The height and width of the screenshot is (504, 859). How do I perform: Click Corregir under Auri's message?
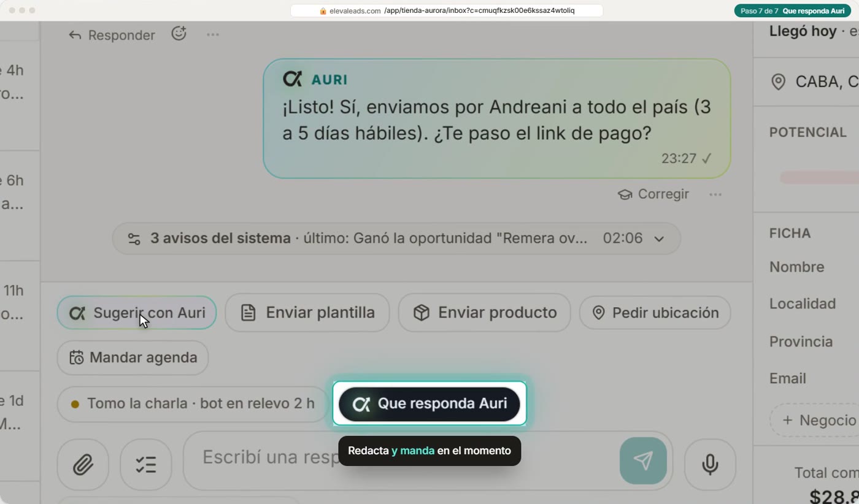click(653, 194)
